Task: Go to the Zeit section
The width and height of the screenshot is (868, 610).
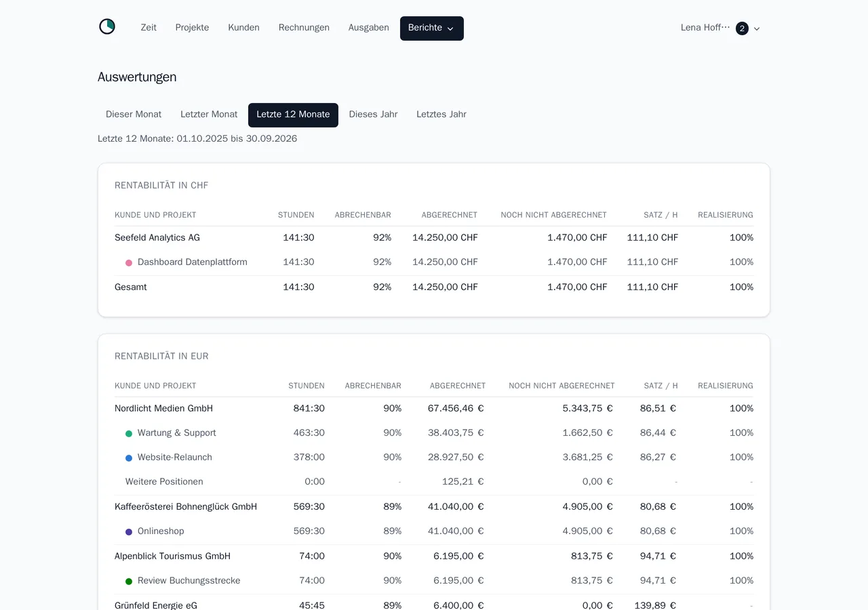Action: tap(149, 28)
